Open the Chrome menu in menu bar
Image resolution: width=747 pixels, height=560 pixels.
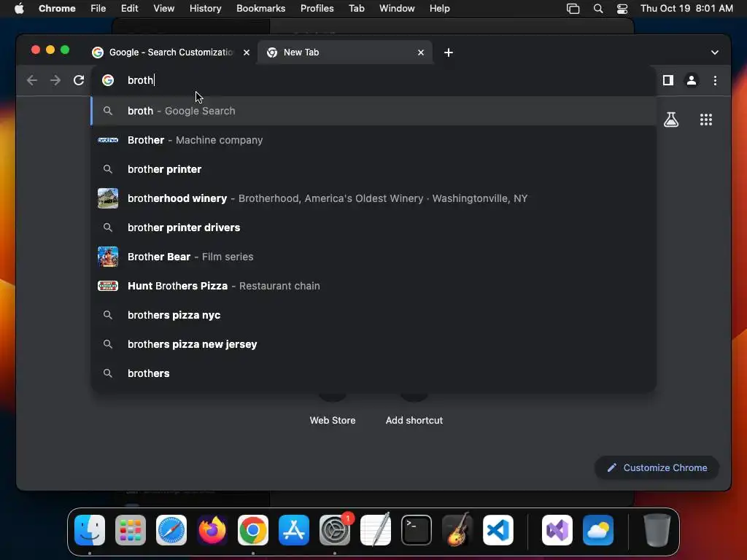click(x=57, y=8)
